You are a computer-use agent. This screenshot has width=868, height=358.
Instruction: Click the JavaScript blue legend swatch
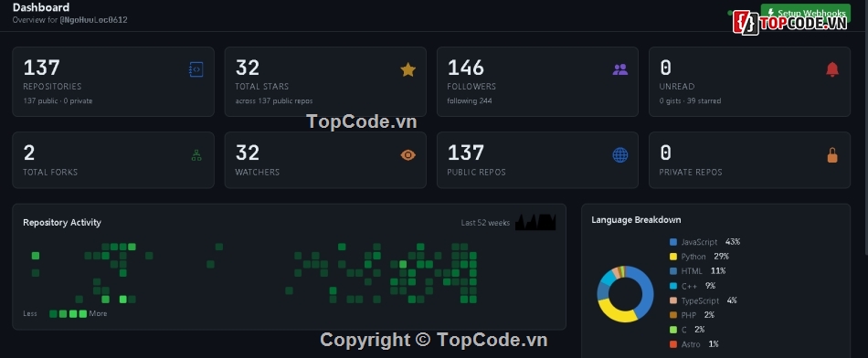(673, 242)
